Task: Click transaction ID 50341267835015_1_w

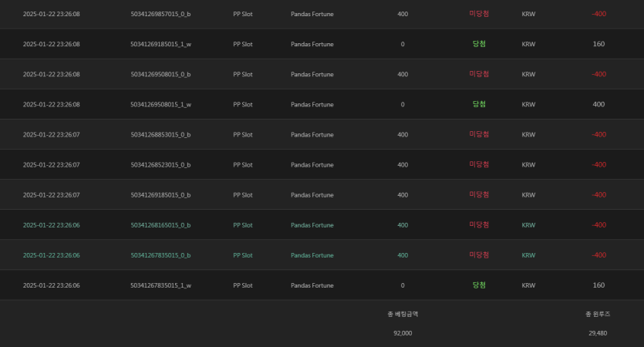Action: tap(160, 285)
